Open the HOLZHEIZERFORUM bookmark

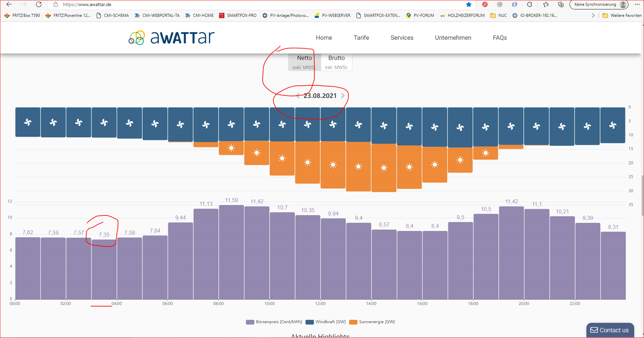(462, 15)
